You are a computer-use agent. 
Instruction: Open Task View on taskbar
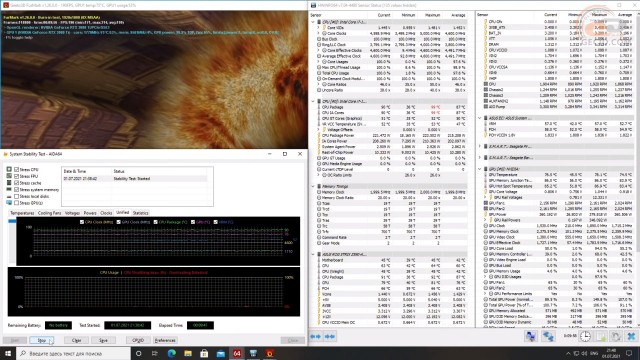[x=155, y=353]
